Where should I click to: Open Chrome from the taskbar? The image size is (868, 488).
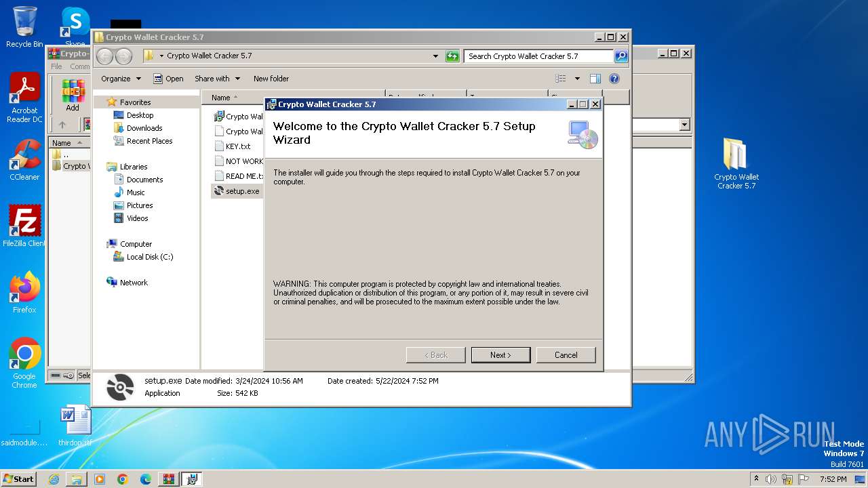[x=123, y=479]
